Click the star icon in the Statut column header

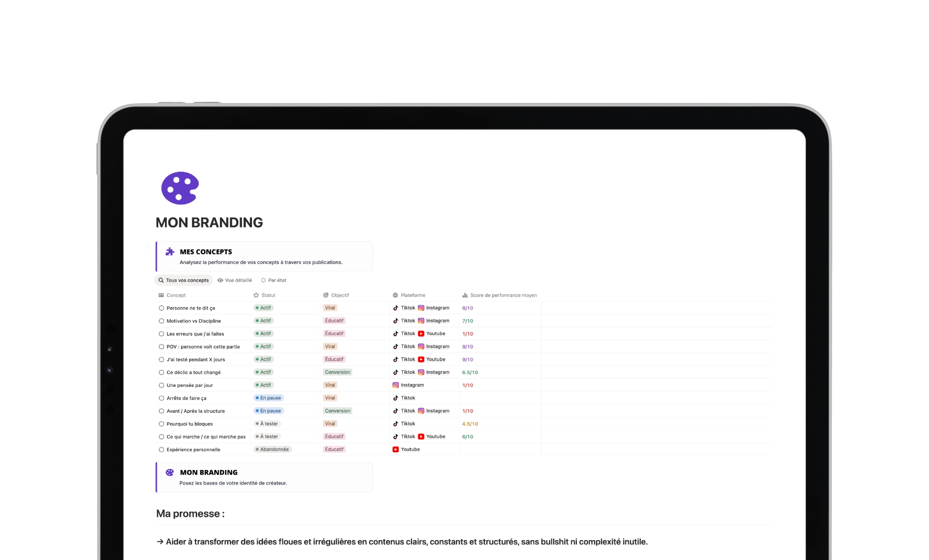[x=256, y=295]
